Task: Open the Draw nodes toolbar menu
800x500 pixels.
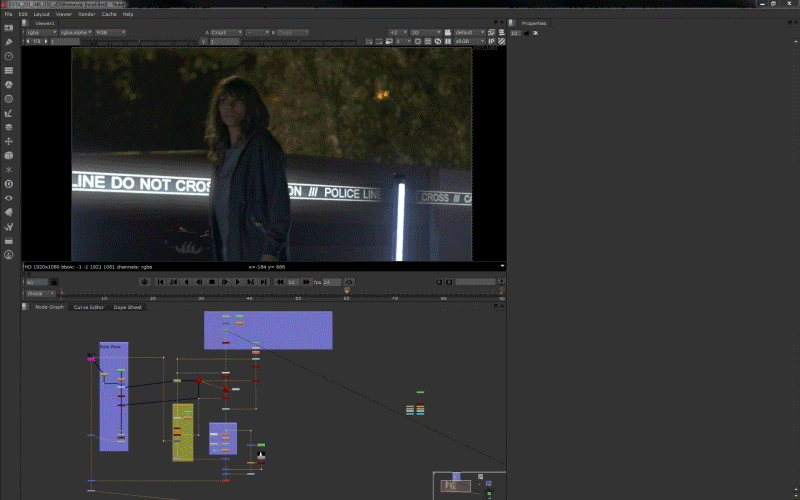Action: pyautogui.click(x=9, y=42)
